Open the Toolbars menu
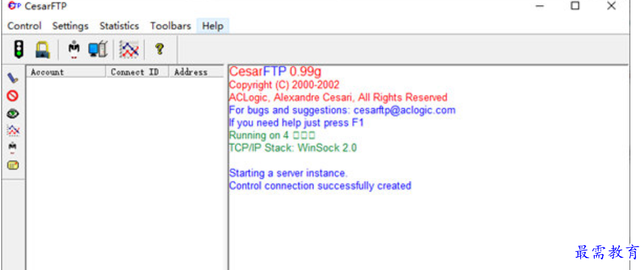 click(171, 26)
